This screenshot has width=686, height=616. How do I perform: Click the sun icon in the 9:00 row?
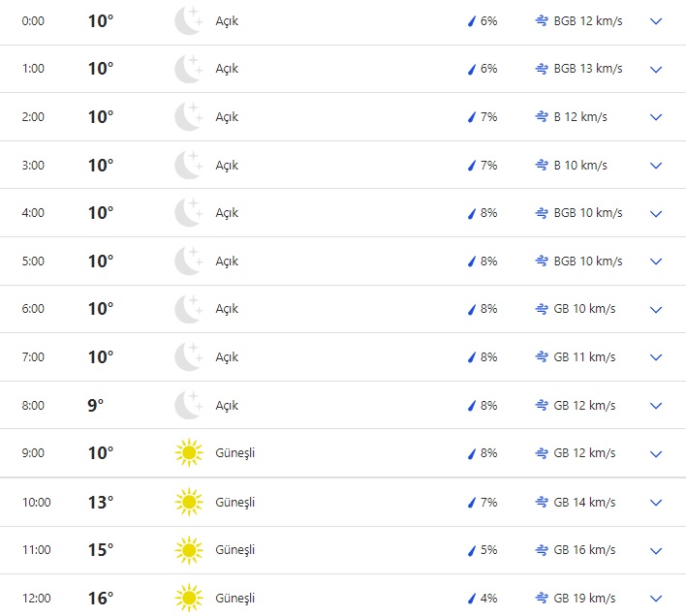188,453
